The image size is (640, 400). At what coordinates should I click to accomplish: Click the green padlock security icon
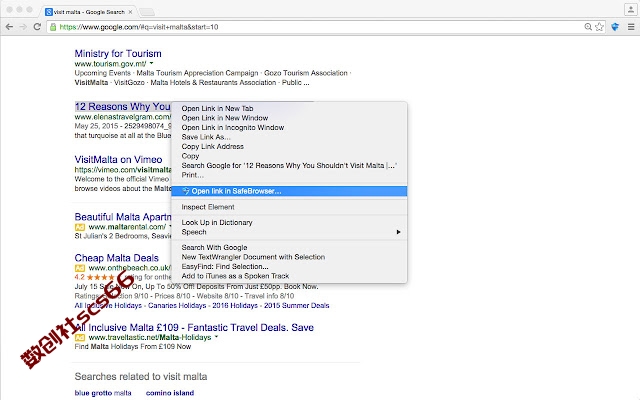53,27
